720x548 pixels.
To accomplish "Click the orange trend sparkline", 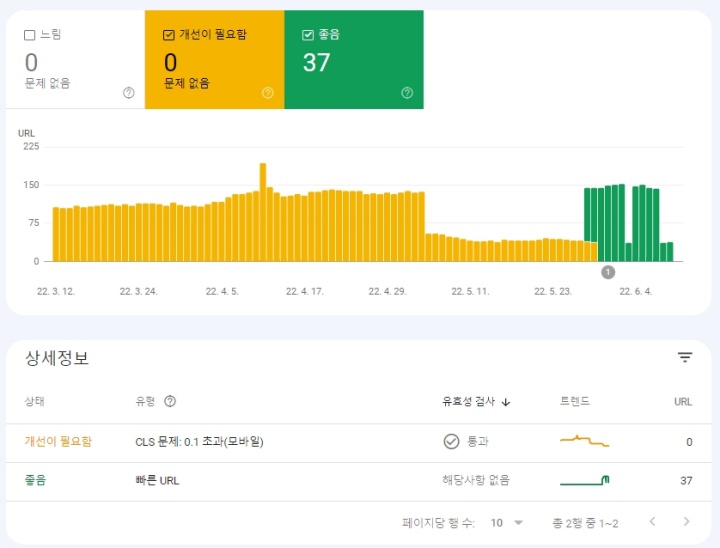I will [584, 441].
